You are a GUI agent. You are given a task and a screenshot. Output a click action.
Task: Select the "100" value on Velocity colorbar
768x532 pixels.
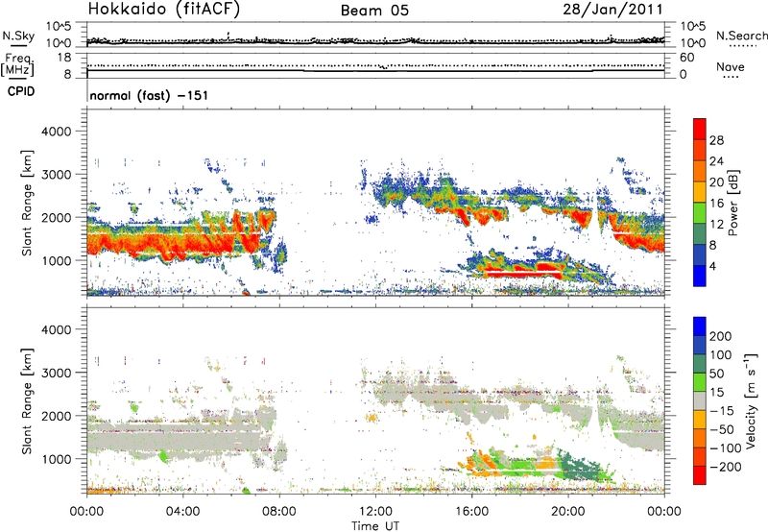tap(721, 355)
